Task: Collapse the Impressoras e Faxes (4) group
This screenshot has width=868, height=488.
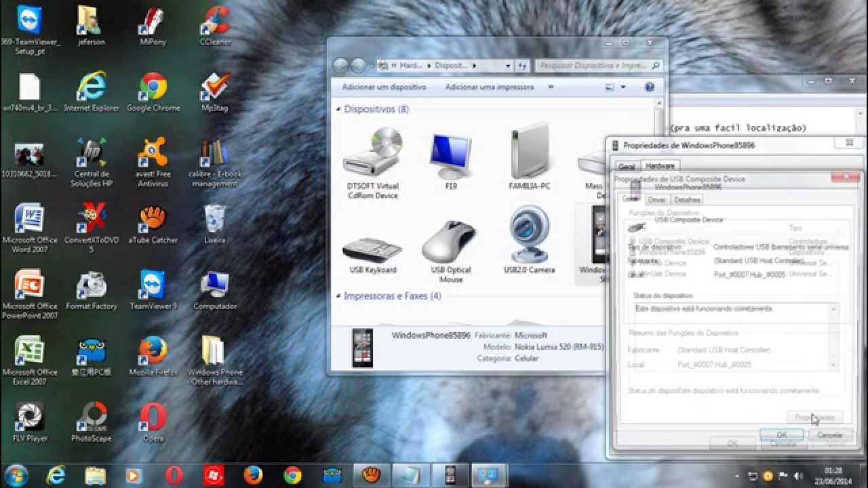Action: [x=338, y=296]
